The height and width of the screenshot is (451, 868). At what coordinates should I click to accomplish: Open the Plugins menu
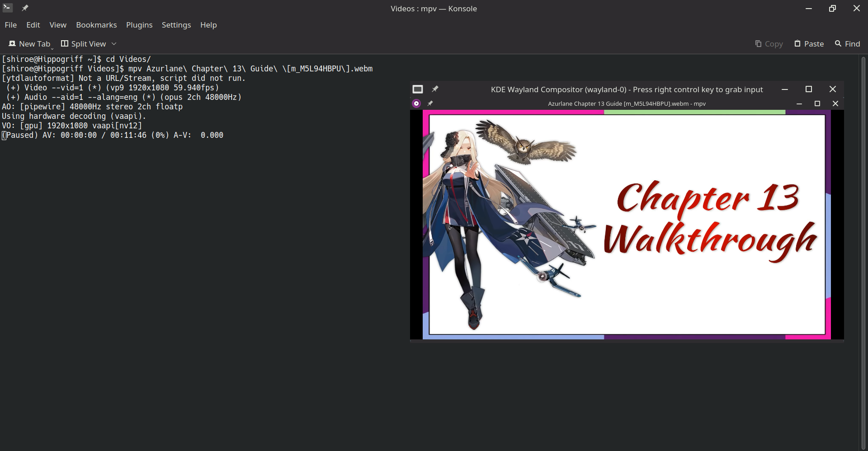[x=139, y=25]
